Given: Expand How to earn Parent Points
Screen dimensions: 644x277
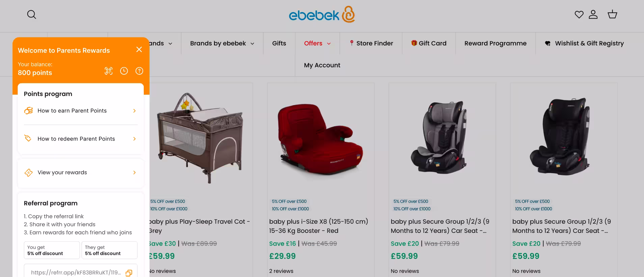Looking at the screenshot, I should pyautogui.click(x=81, y=111).
